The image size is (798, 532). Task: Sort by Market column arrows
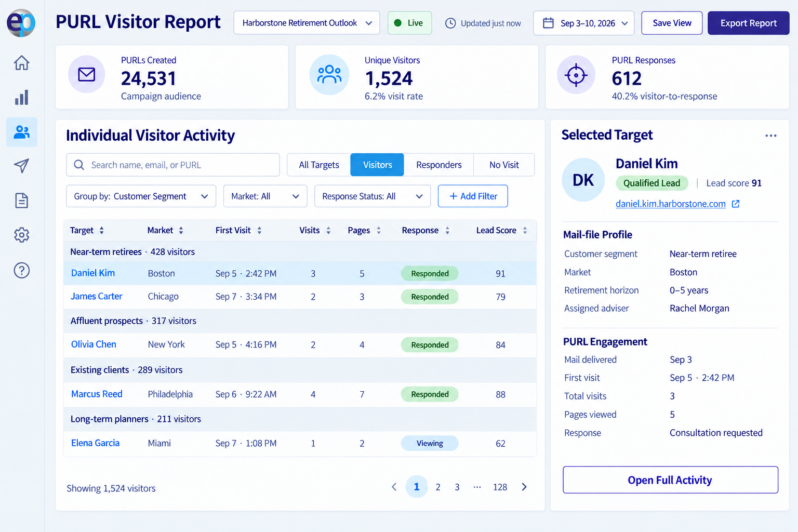tap(181, 230)
